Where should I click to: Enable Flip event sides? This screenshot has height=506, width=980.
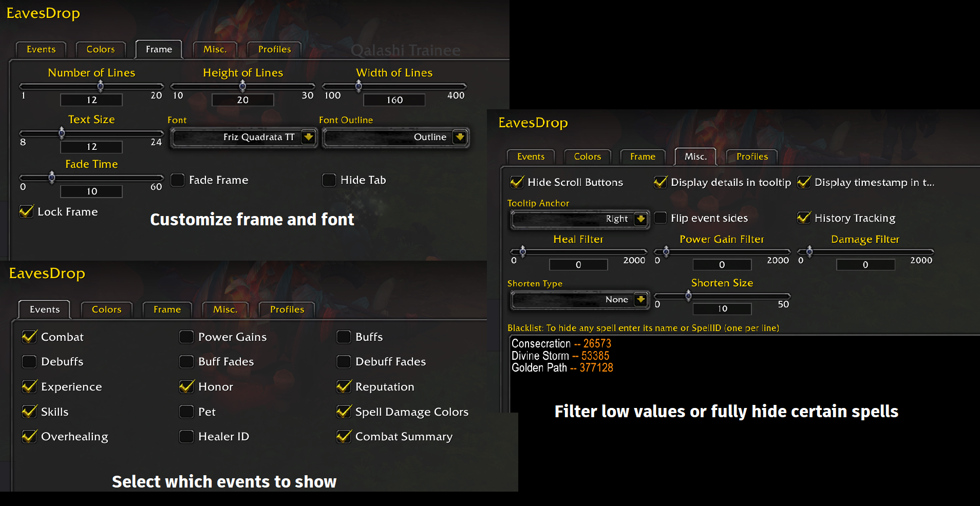point(661,218)
